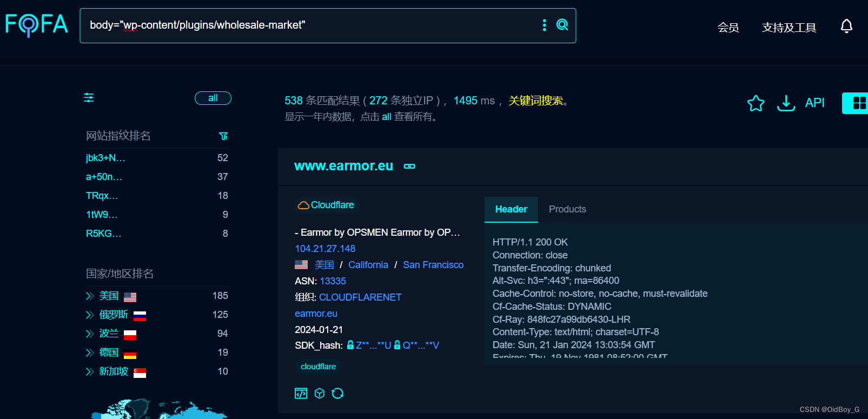868x419 pixels.
Task: Select fingerprint a+50n… entry
Action: pos(104,177)
